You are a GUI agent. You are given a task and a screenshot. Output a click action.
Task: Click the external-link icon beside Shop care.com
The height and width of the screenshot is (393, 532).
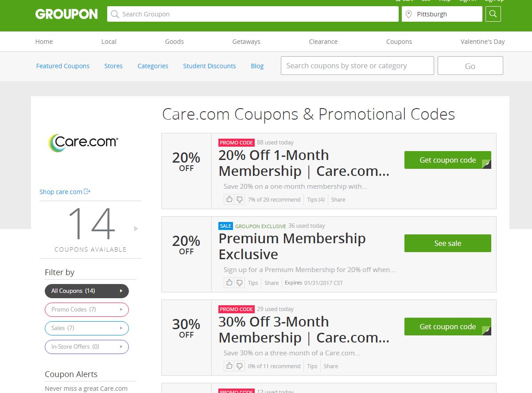click(x=87, y=191)
